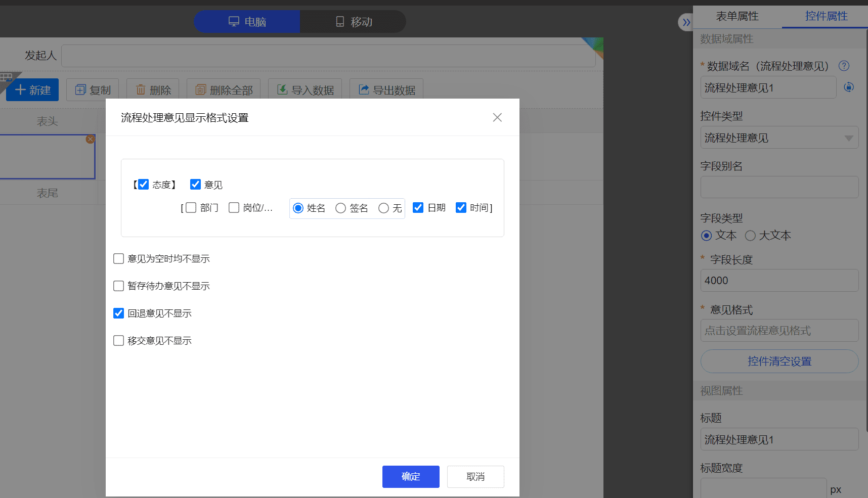Click the 意见格式 setting field
The height and width of the screenshot is (498, 868).
pyautogui.click(x=779, y=330)
